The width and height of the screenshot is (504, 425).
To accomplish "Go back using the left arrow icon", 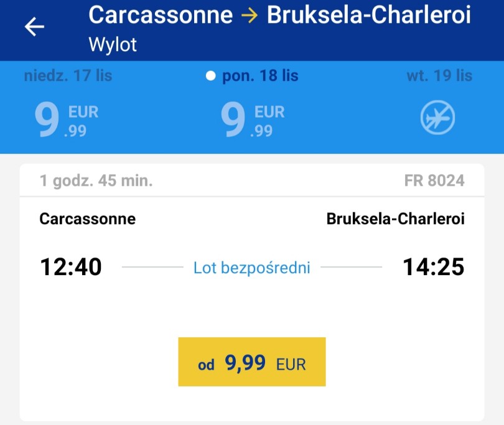I will [x=34, y=27].
